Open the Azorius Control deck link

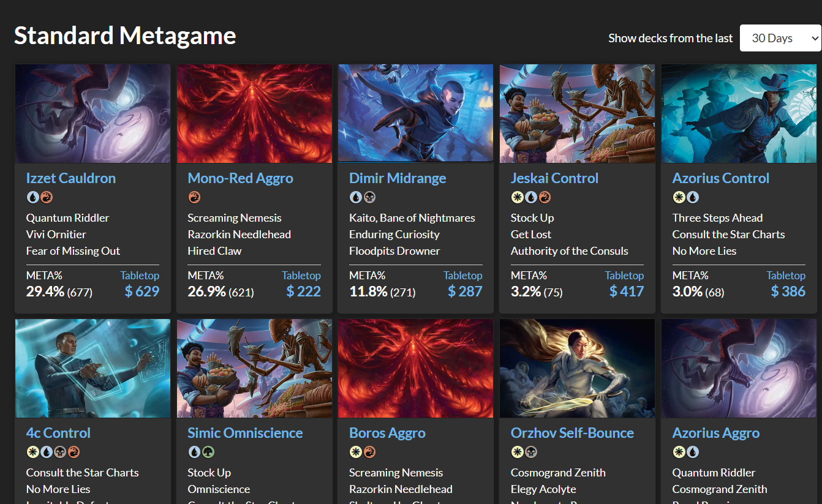(720, 178)
